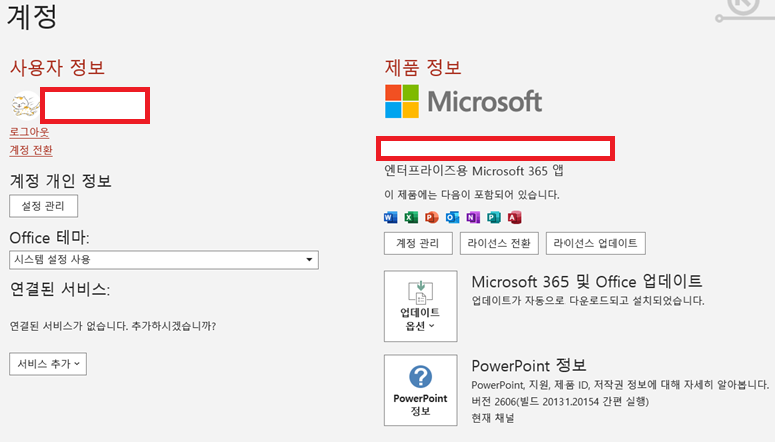Click the Microsoft four-color logo

[x=402, y=101]
